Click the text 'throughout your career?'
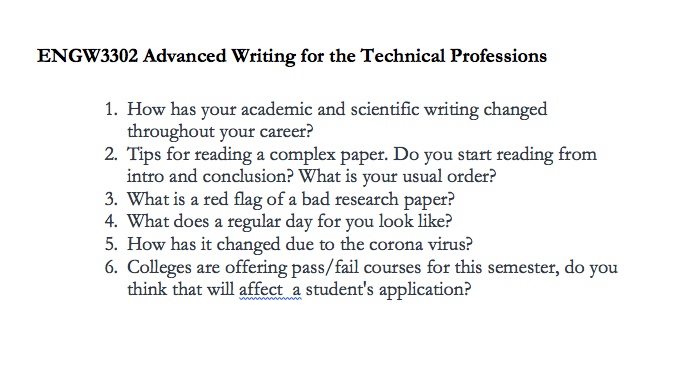Viewport: 678px width, 366px height. (220, 132)
